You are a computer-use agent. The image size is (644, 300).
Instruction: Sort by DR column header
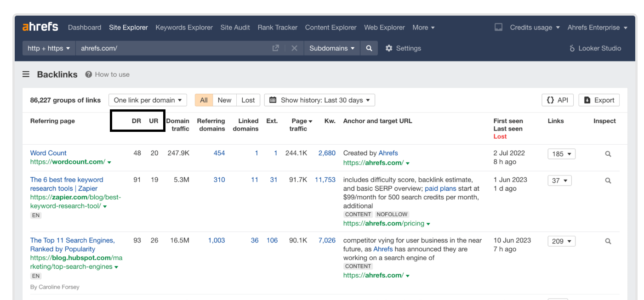tap(136, 121)
